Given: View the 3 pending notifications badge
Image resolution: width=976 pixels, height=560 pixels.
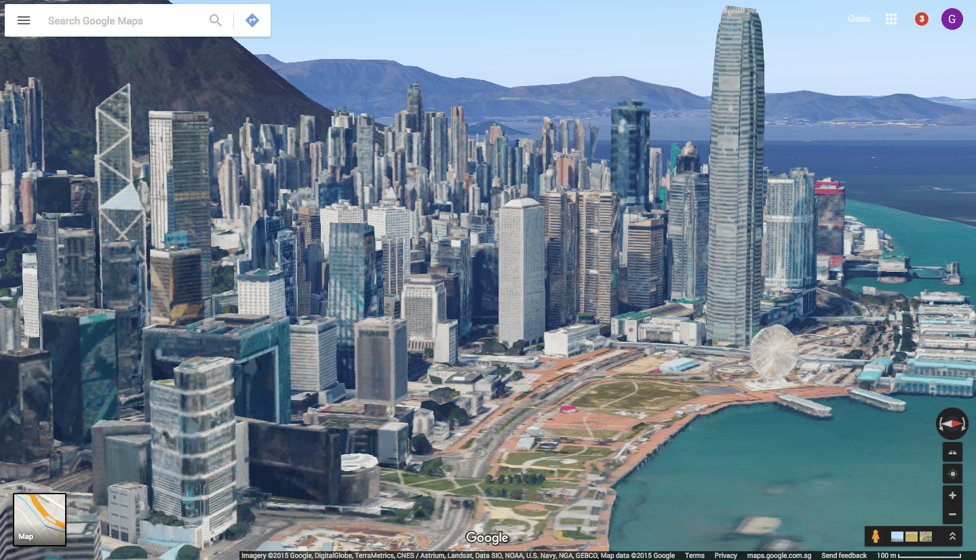Looking at the screenshot, I should (x=921, y=19).
